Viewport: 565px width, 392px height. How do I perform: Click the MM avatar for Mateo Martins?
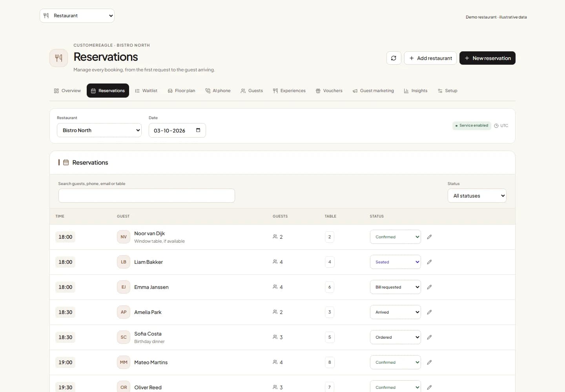tap(124, 362)
